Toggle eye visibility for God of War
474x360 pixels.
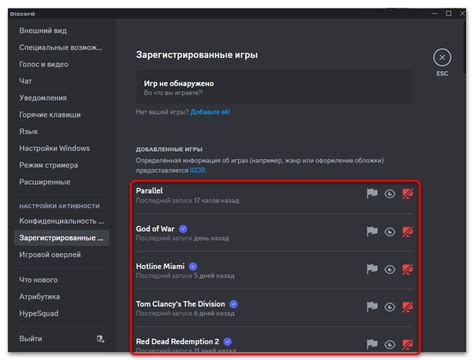point(390,231)
